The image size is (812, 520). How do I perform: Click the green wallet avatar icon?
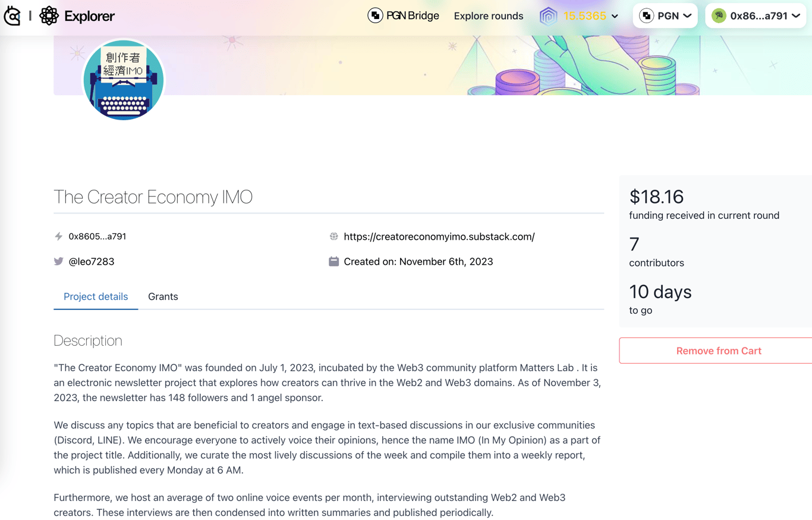(x=719, y=16)
